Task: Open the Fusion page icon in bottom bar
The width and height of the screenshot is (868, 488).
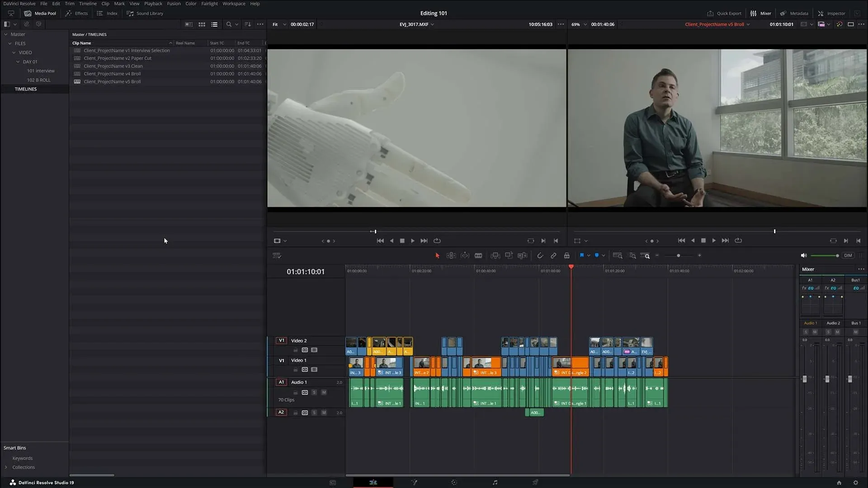Action: [414, 483]
